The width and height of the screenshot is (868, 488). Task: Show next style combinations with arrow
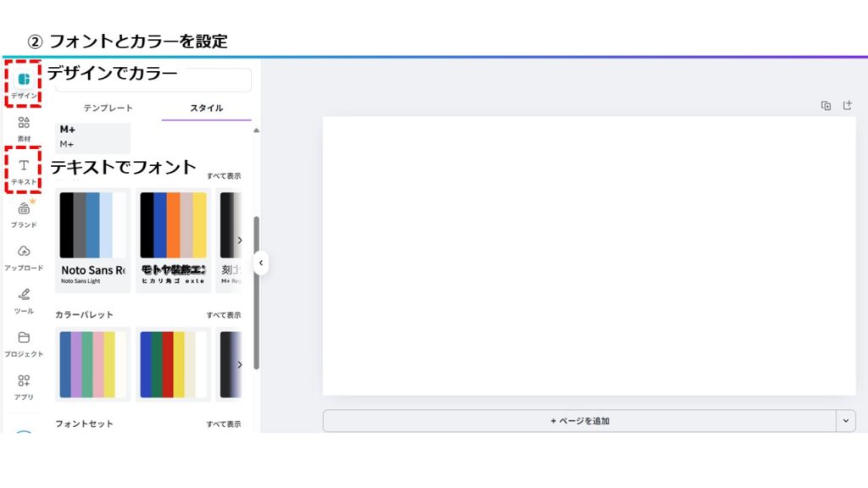pyautogui.click(x=240, y=240)
